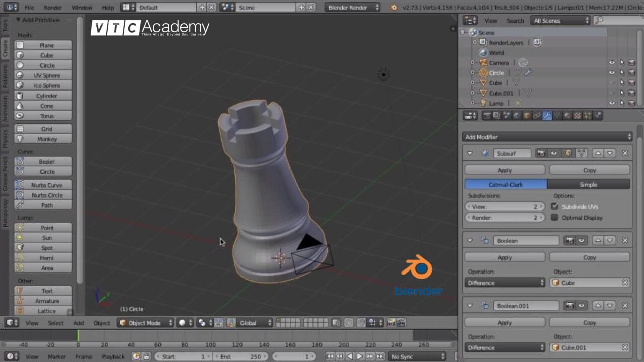Check the Subdivide UVs option
The width and height of the screenshot is (644, 362).
tap(554, 206)
